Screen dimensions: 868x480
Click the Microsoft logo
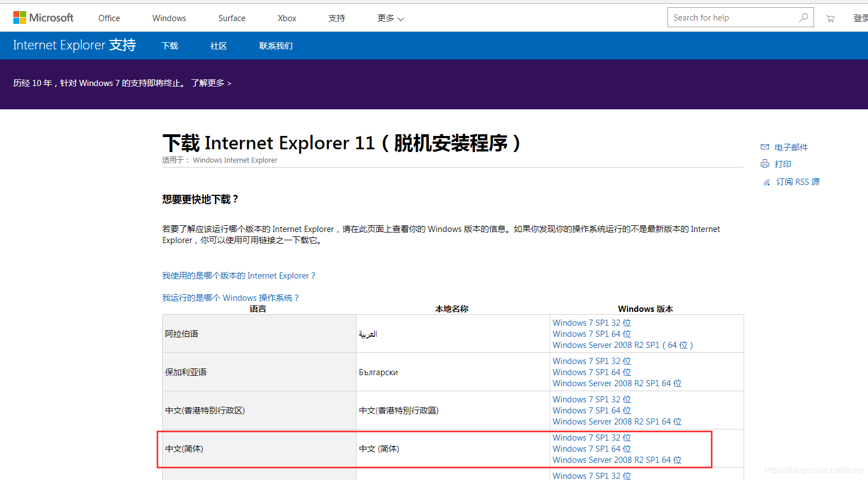point(43,18)
